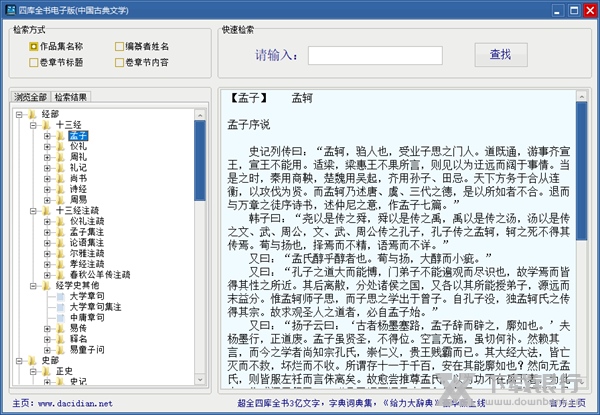Screen dimensions: 600x415
Task: Expand the 礼记 tree node
Action: pyautogui.click(x=47, y=168)
